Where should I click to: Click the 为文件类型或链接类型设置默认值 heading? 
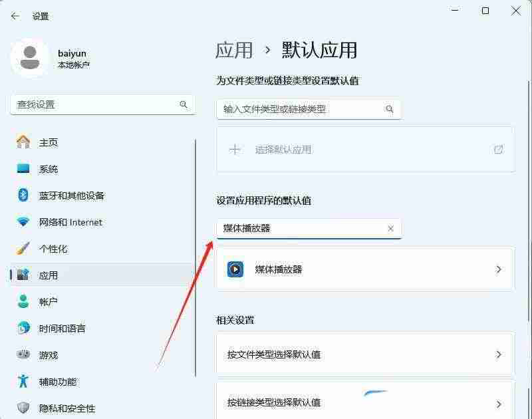(288, 80)
